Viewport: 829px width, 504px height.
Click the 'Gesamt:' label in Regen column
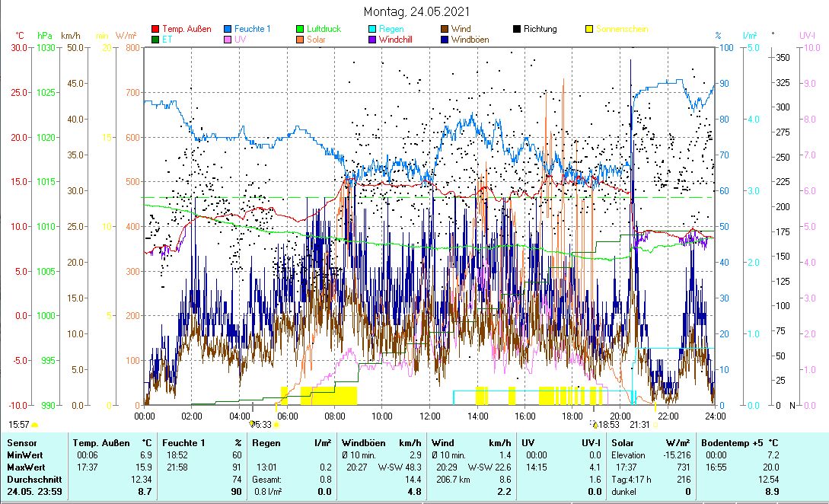[268, 480]
